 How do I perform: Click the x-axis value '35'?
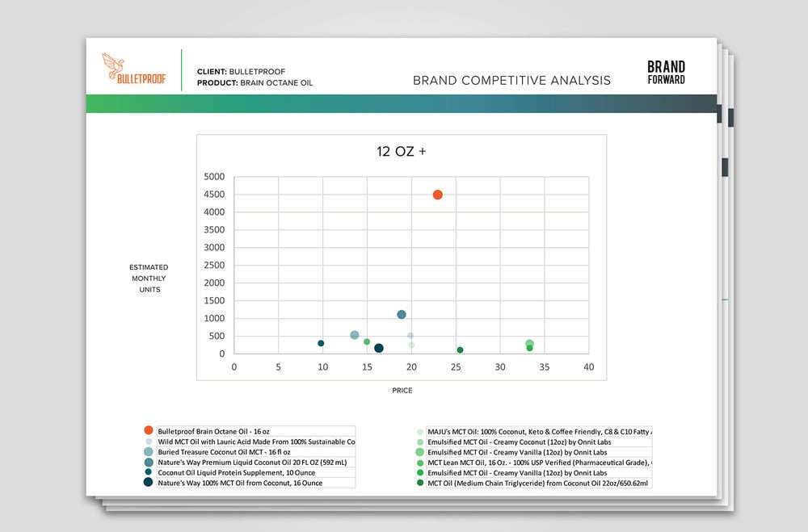[544, 367]
